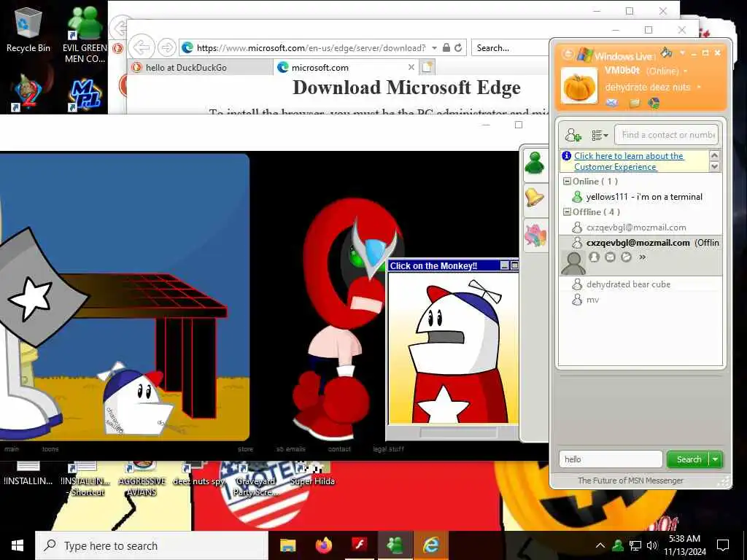Image resolution: width=747 pixels, height=560 pixels.
Task: Click the pumpkin display picture
Action: (579, 86)
